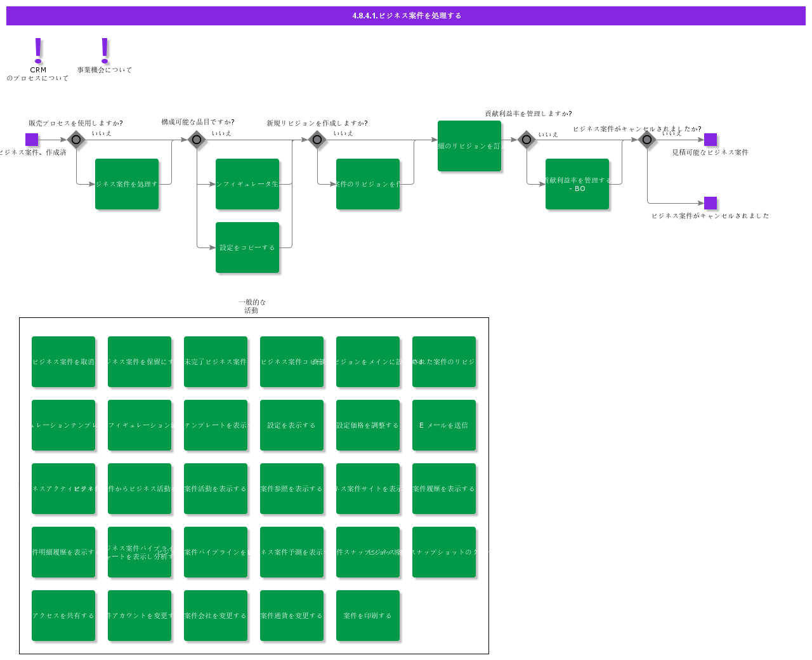Open the 設定を表示する activity box
The height and width of the screenshot is (660, 812).
[292, 425]
